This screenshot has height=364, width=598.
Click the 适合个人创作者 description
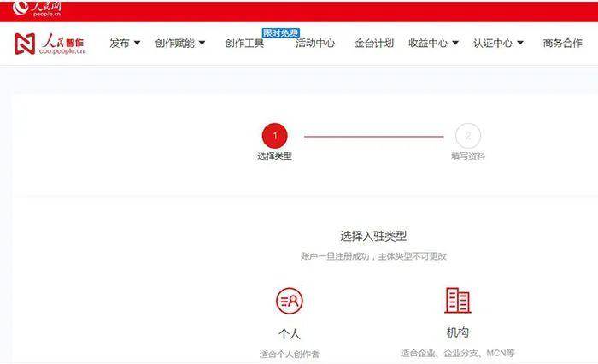click(x=290, y=354)
